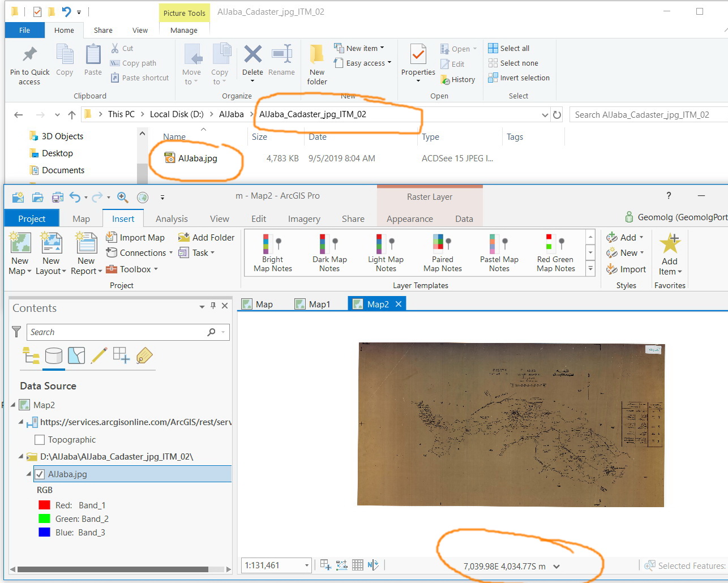Switch Contents to List By Selection
Viewport: 728px width, 583px height.
coord(76,355)
